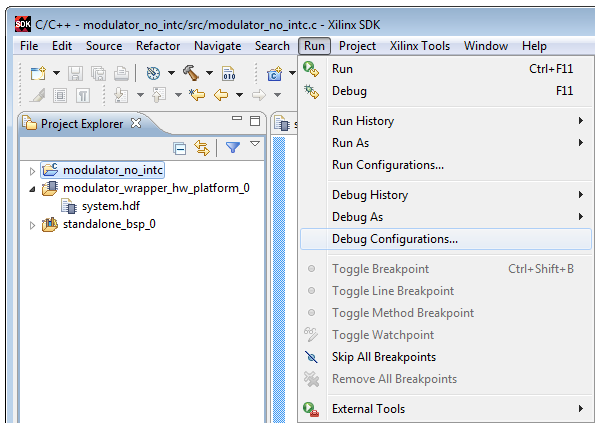Image resolution: width=601 pixels, height=428 pixels.
Task: Click the binary 010 toolbar icon
Action: (x=229, y=73)
